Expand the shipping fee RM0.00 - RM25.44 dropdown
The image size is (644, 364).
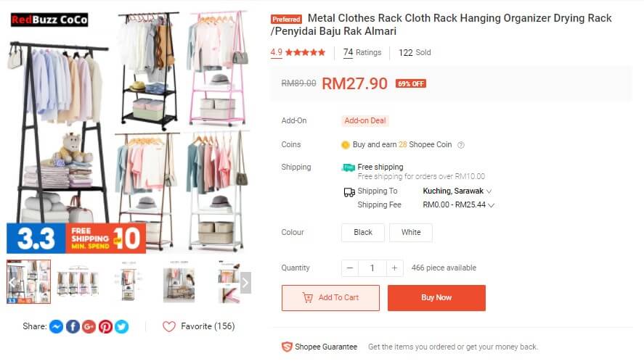pyautogui.click(x=458, y=204)
